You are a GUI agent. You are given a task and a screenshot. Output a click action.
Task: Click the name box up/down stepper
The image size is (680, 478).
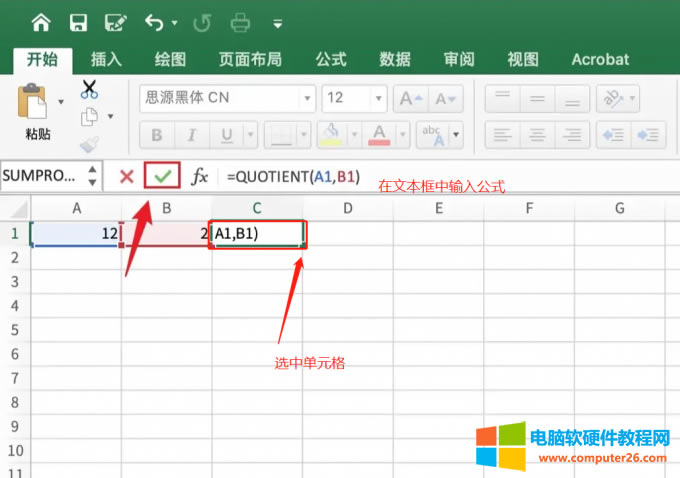(92, 176)
